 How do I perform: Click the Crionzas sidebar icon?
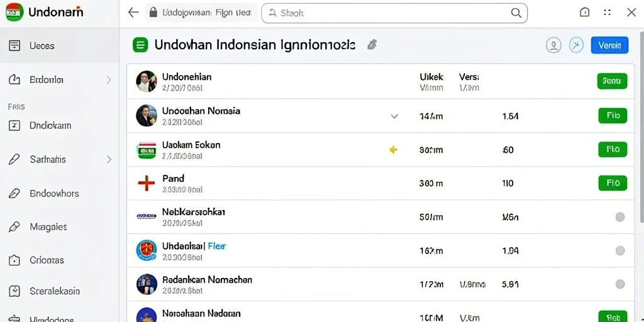click(x=14, y=260)
